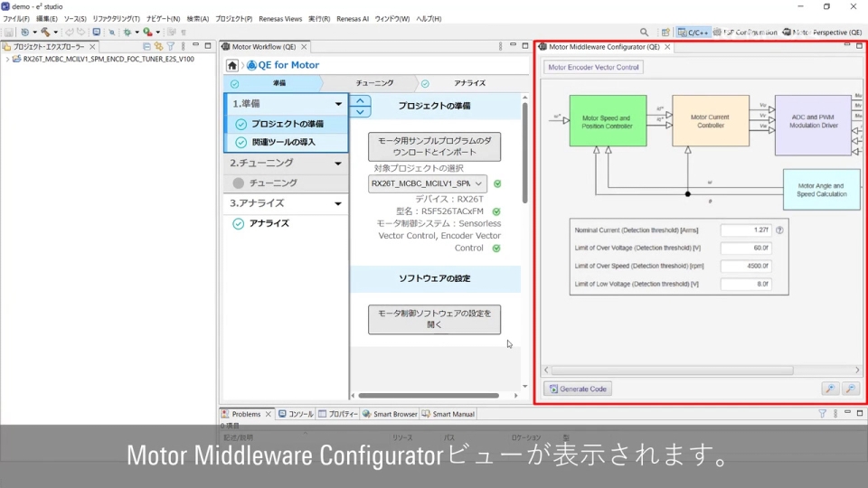Collapse the 1.準備 section
The width and height of the screenshot is (868, 488).
338,104
